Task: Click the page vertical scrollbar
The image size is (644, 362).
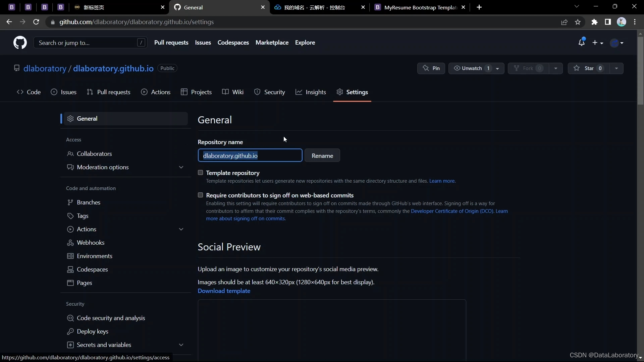Action: click(640, 70)
